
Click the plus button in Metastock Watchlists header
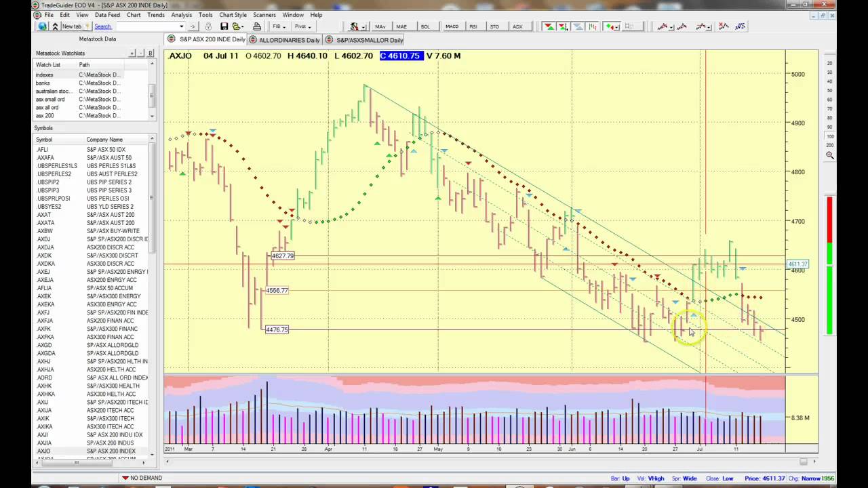(x=134, y=53)
